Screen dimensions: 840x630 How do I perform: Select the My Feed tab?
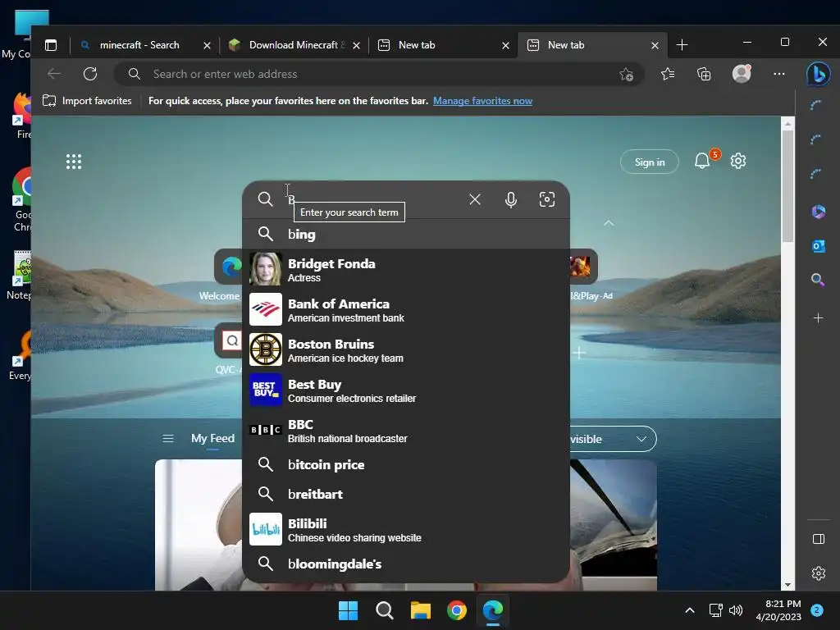212,438
